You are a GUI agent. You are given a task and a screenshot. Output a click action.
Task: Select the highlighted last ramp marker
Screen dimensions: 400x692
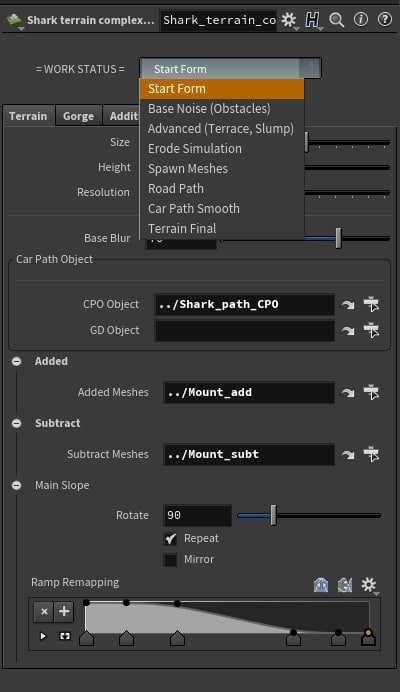[x=368, y=638]
